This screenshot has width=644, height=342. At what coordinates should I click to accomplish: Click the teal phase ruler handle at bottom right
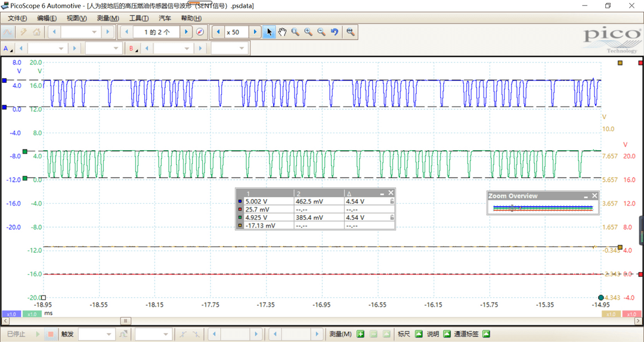[x=601, y=298]
